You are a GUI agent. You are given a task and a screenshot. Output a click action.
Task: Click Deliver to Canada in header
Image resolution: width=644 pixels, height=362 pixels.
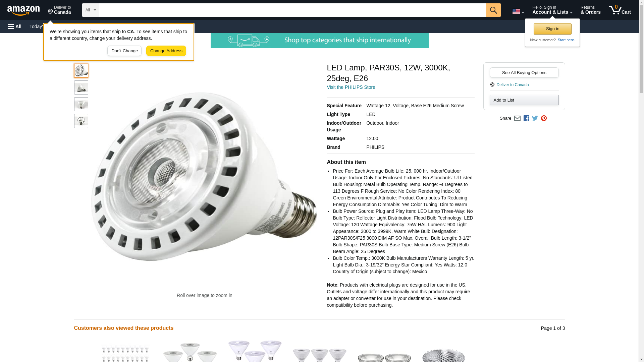click(x=59, y=10)
